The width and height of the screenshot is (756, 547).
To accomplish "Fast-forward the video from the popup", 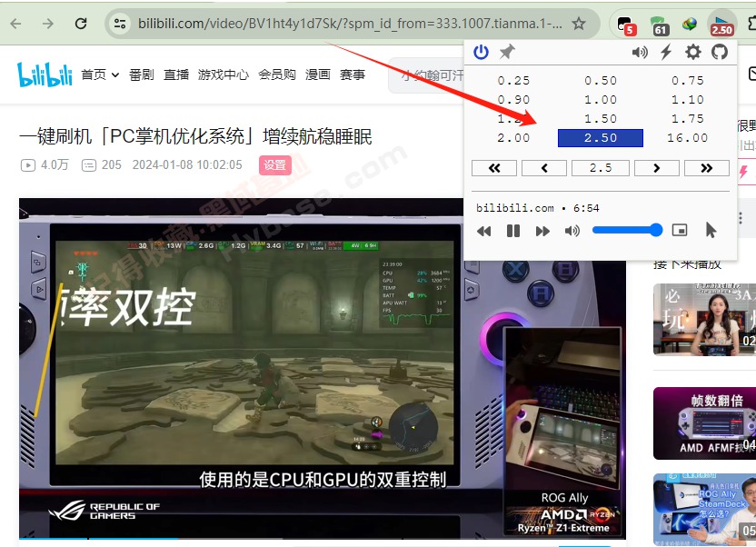I will (x=542, y=232).
